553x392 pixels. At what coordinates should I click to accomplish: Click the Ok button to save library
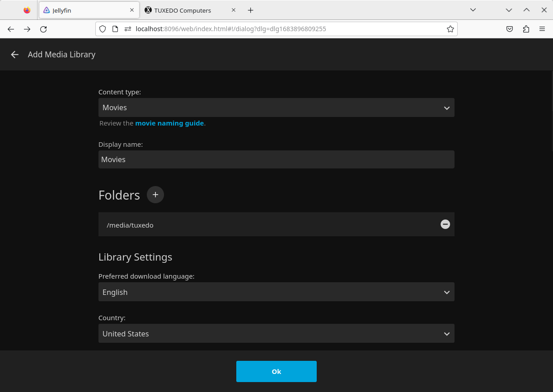tap(276, 371)
